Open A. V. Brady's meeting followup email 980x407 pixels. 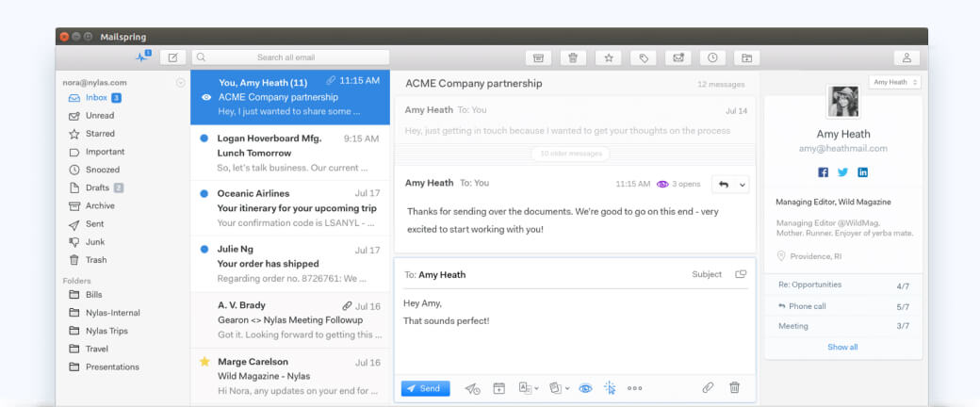click(290, 320)
